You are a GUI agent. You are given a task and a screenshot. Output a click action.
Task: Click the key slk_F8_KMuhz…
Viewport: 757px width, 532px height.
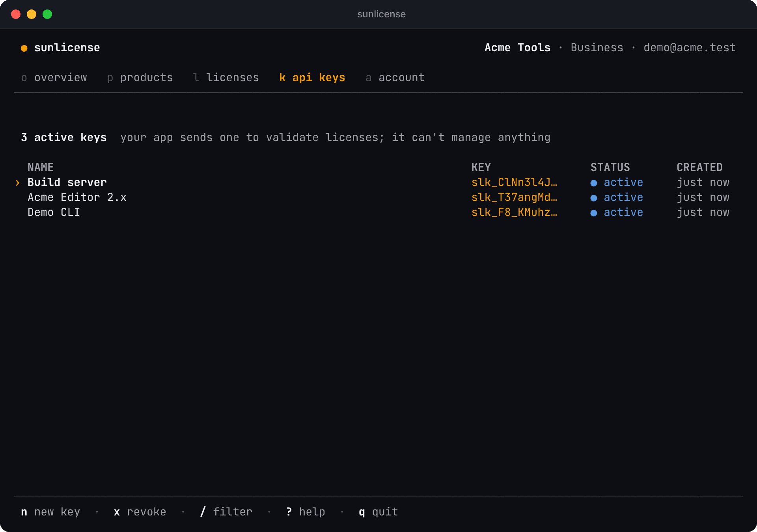[x=514, y=212]
